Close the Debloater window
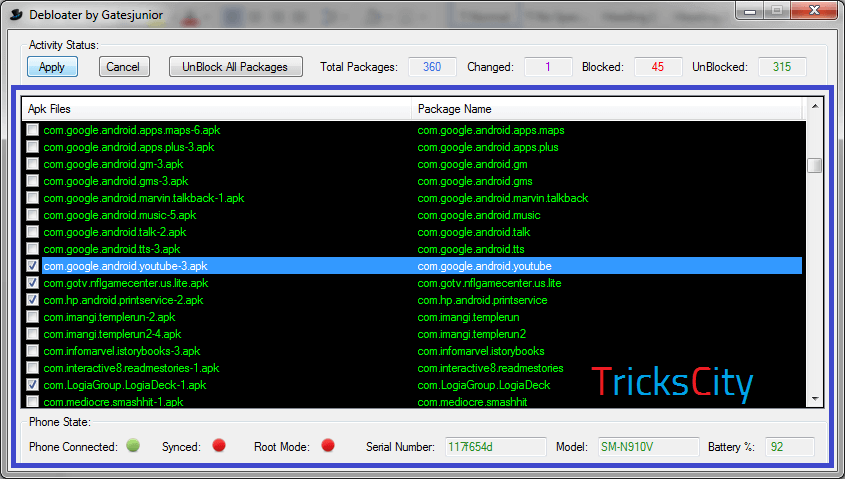The image size is (845, 479). tap(815, 11)
